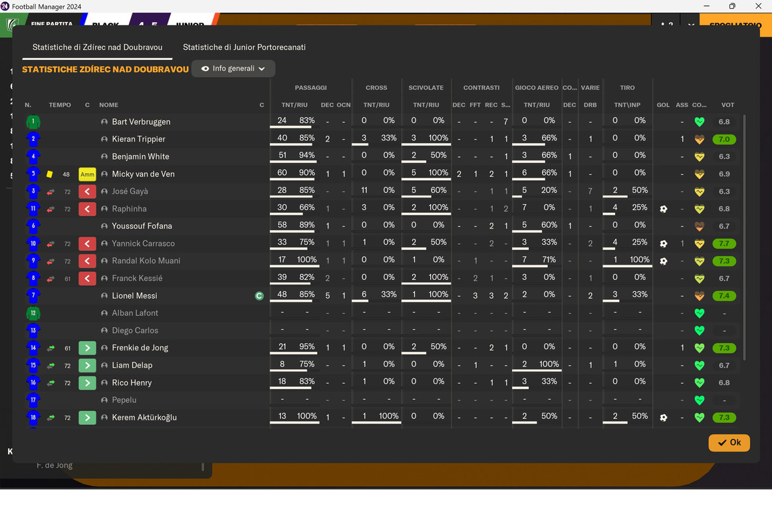Click Yannick Carrasco's red substituted-off badge
772x532 pixels.
pos(87,243)
